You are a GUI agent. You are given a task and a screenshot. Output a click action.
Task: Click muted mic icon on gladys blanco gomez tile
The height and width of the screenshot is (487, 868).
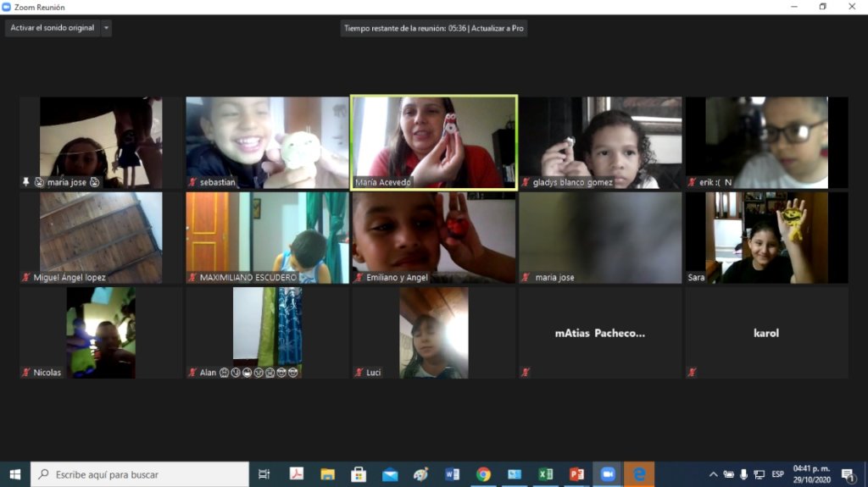coord(526,182)
